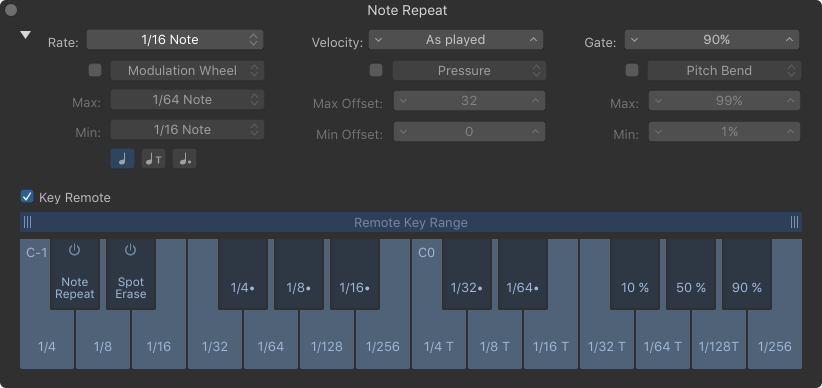Image resolution: width=822 pixels, height=388 pixels.
Task: Click the Spot Erase power key
Action: (131, 274)
